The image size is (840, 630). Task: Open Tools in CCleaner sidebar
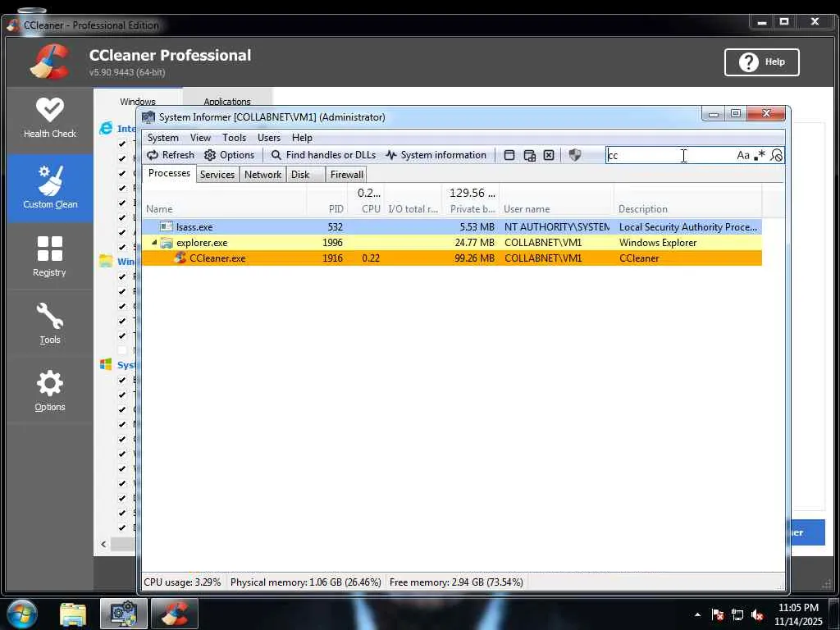pyautogui.click(x=50, y=323)
